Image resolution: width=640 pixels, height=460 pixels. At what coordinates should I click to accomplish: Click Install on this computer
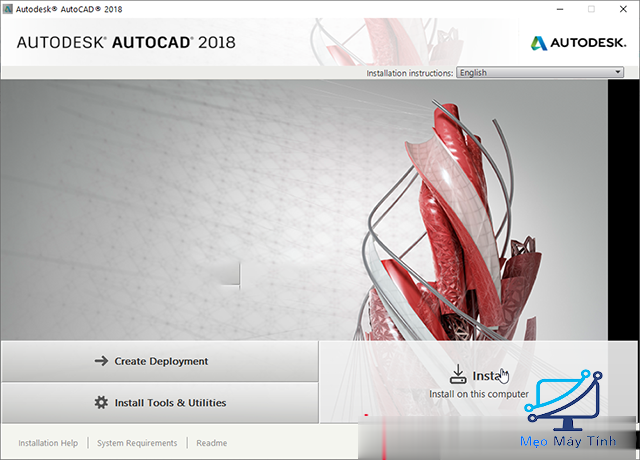(478, 382)
